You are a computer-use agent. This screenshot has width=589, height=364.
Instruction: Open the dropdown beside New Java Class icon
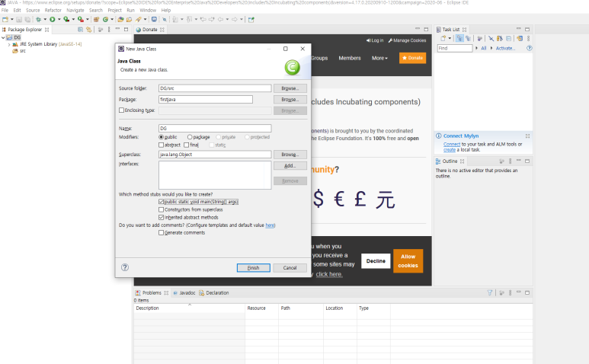(x=112, y=20)
